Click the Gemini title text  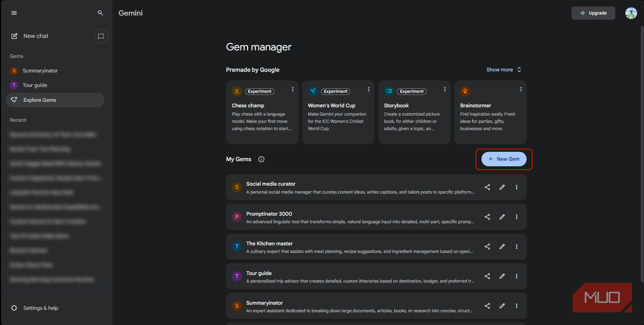130,13
